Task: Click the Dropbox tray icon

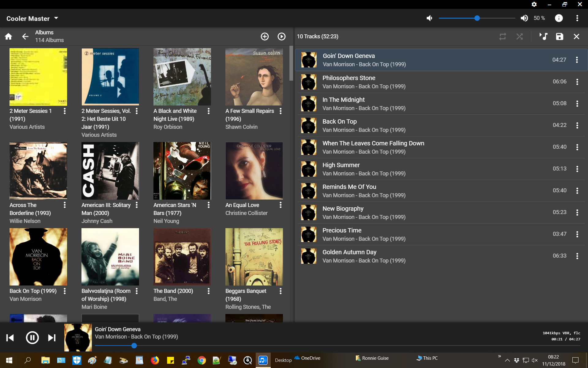Action: (517, 360)
